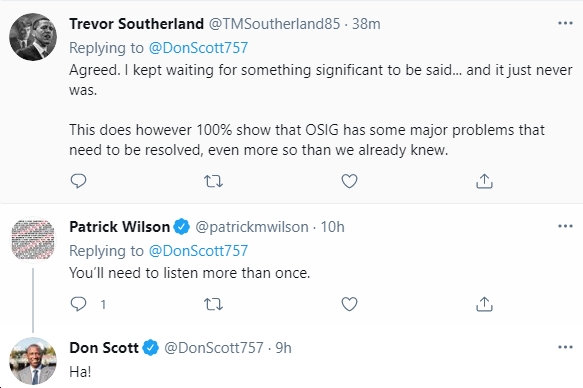Screen dimensions: 583x388
Task: Open reply on Patrick Wilson's tweet
Action: (x=78, y=304)
